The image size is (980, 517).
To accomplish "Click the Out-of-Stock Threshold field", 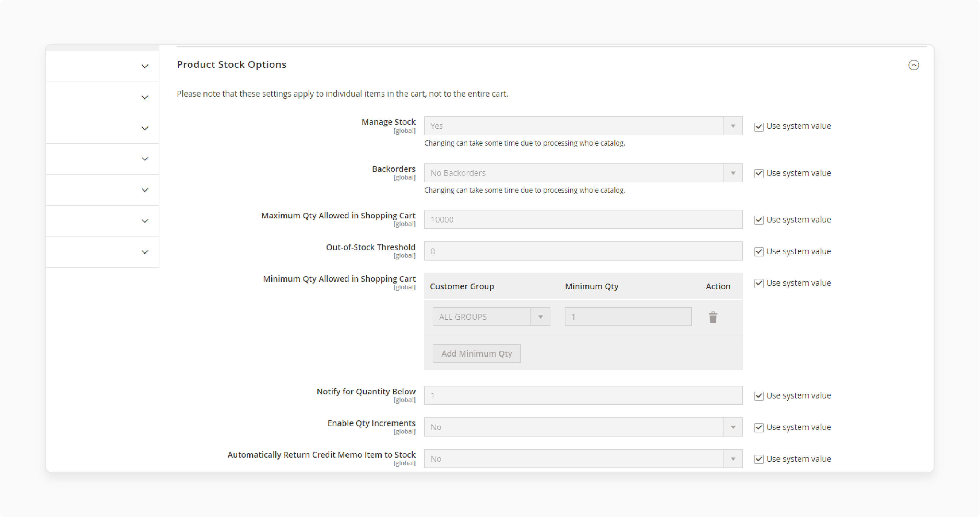I will click(583, 251).
